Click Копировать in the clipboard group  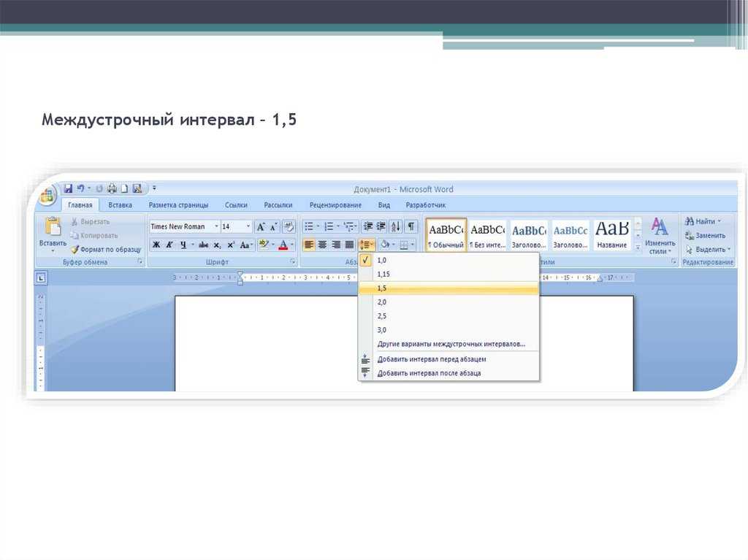tap(94, 236)
